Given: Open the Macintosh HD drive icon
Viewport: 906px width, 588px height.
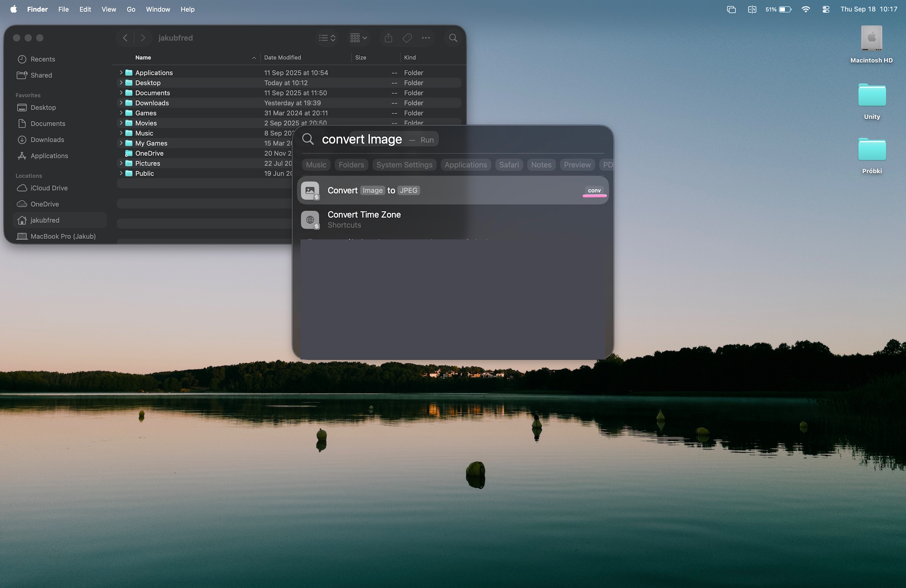Looking at the screenshot, I should tap(871, 39).
